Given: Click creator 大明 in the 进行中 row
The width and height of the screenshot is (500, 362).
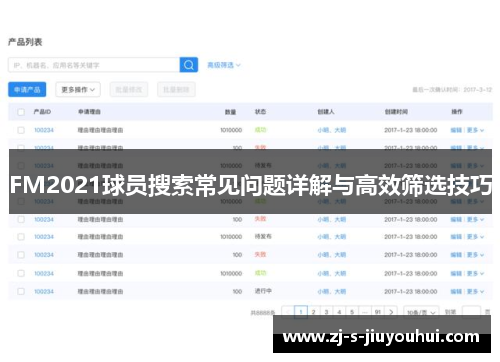Looking at the screenshot, I should (x=340, y=291).
